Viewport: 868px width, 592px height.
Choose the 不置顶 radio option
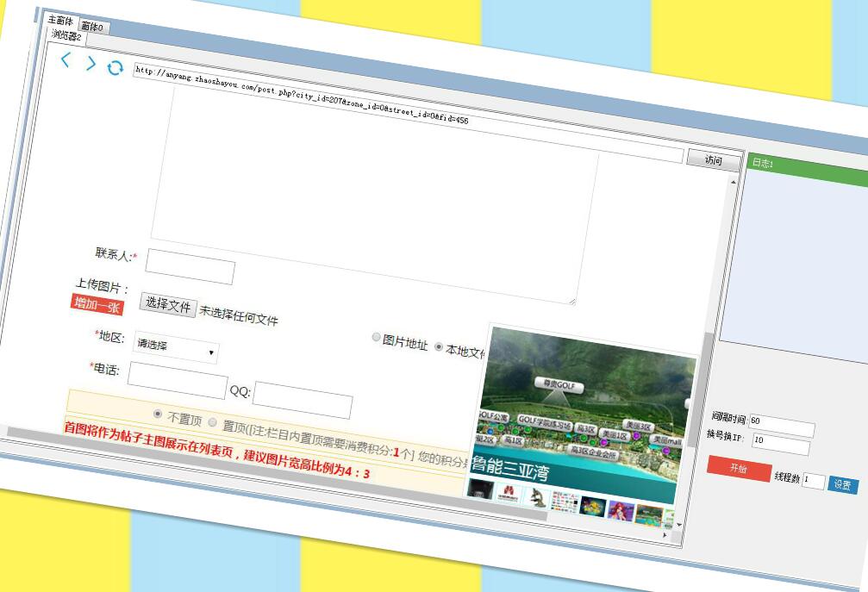pyautogui.click(x=158, y=414)
